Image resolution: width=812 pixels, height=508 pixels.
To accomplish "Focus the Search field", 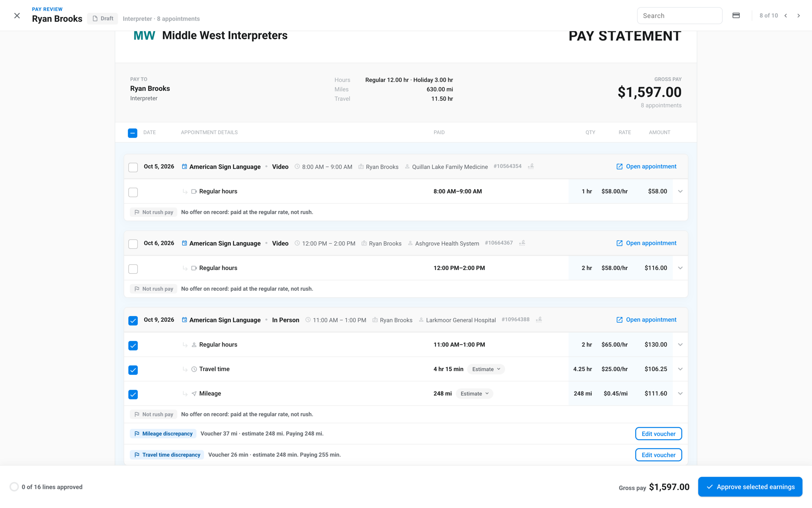I will pyautogui.click(x=679, y=16).
